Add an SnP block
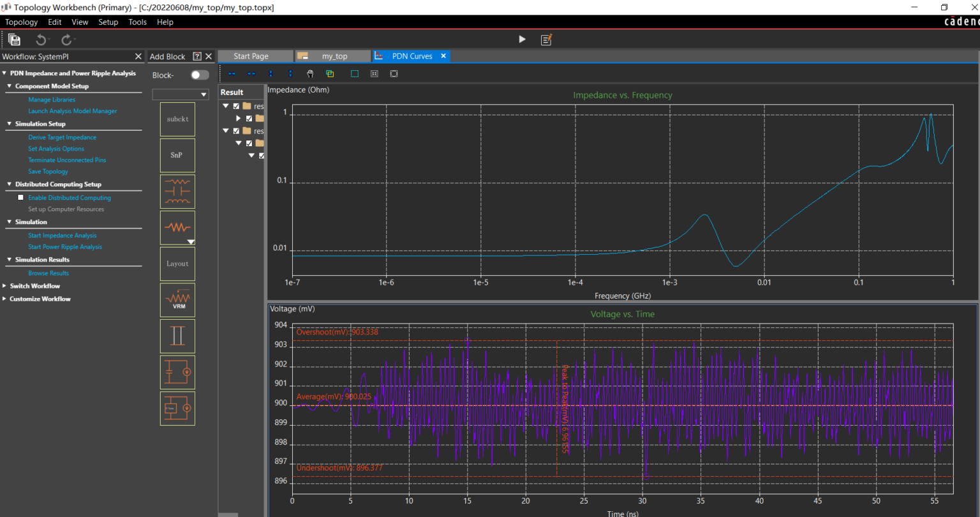Screen dimensions: 980x517 point(177,155)
